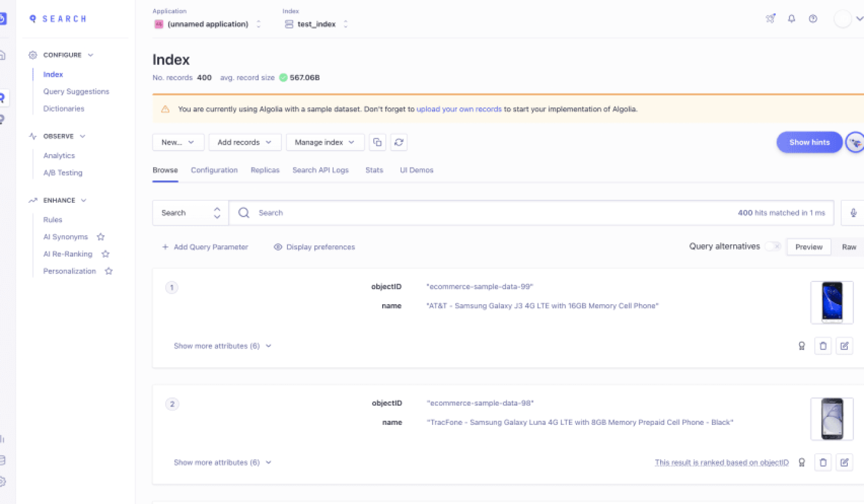The width and height of the screenshot is (864, 504).
Task: Click the settings gear in left rail
Action: 2,481
